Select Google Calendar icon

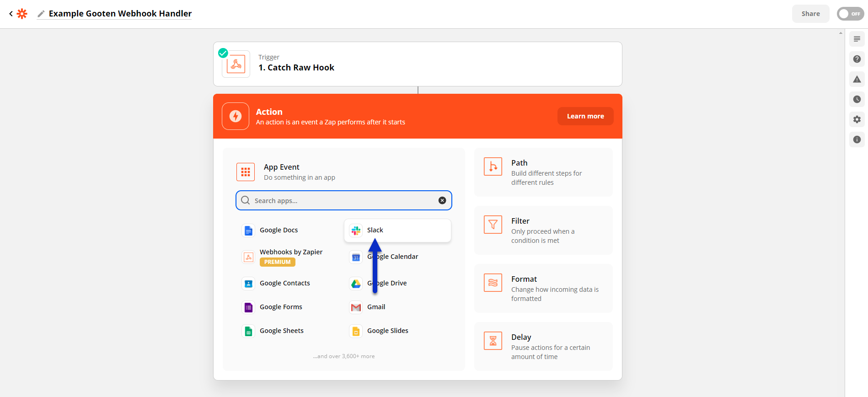[x=356, y=257]
